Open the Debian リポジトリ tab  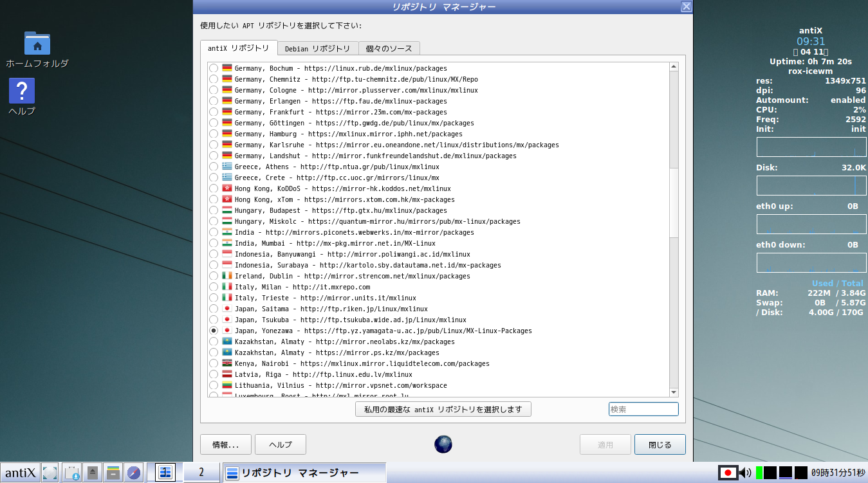click(317, 48)
